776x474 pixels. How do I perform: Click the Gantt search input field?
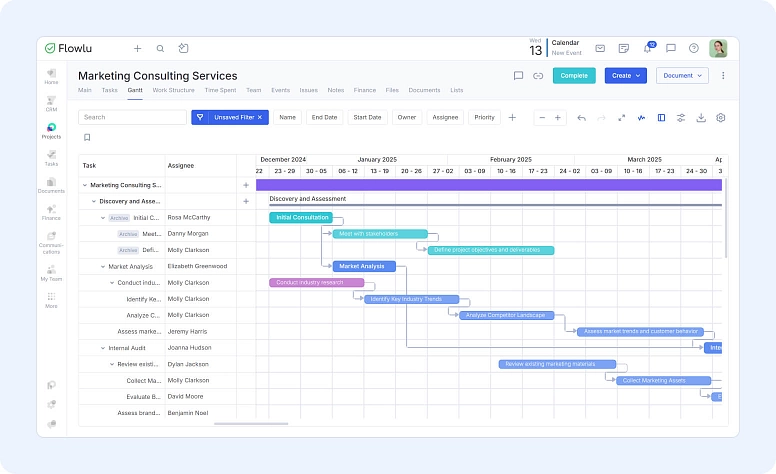(x=132, y=117)
